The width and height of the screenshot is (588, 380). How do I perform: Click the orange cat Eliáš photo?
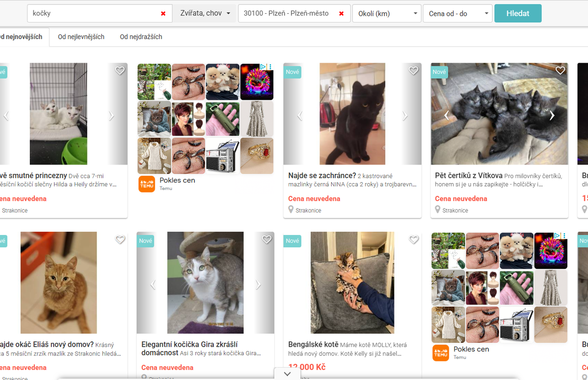[58, 283]
